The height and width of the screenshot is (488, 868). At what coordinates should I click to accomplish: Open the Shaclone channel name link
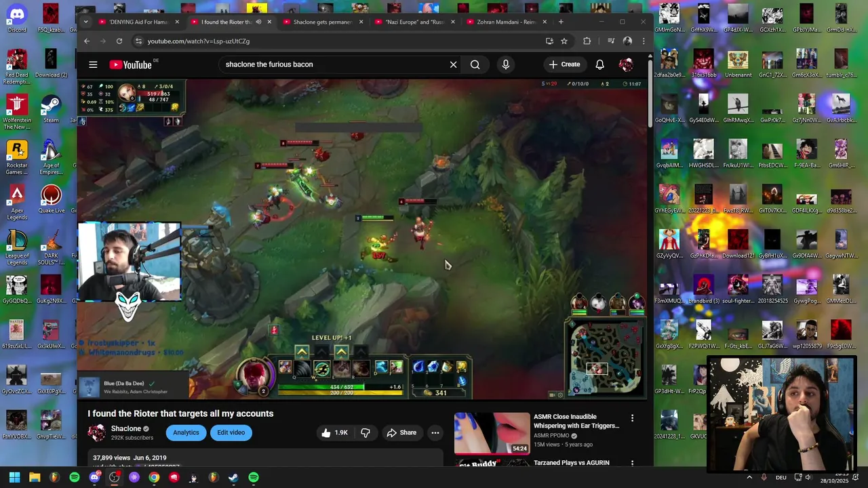click(x=126, y=428)
